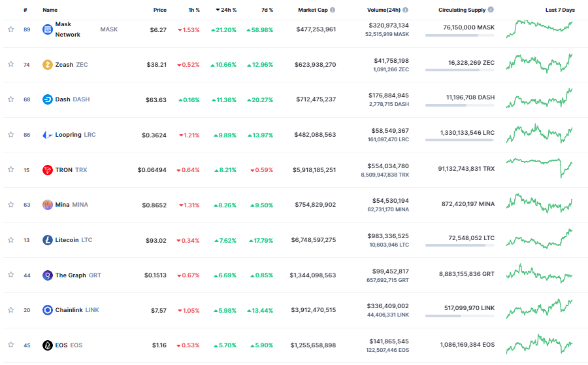Toggle 24h % sort direction arrow
Screen dimensions: 588x365
click(218, 10)
